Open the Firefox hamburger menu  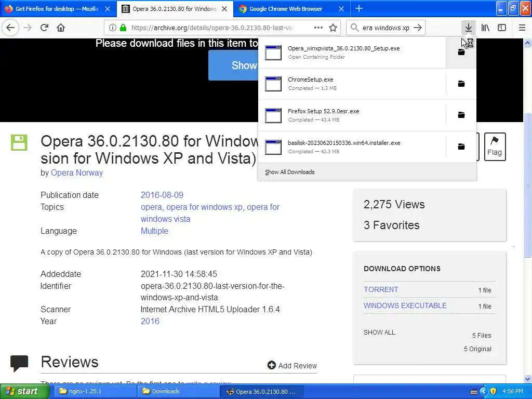tap(522, 28)
